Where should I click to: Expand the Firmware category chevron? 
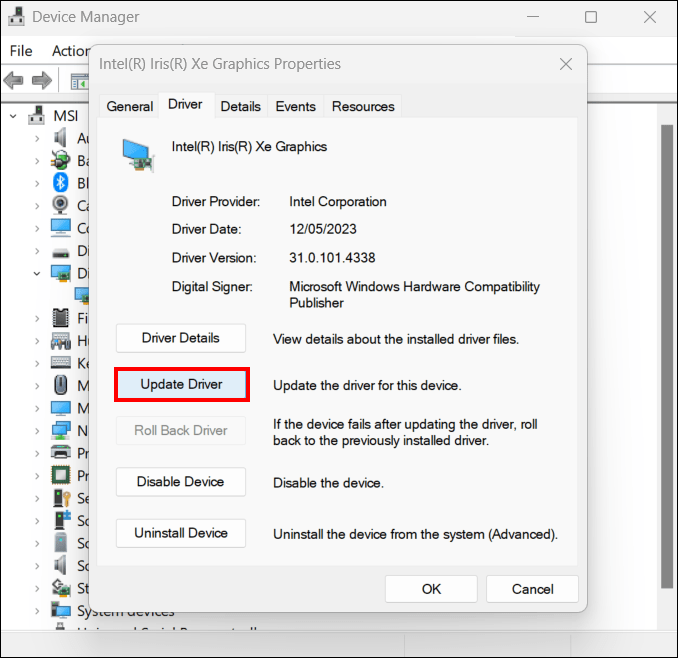tap(37, 319)
